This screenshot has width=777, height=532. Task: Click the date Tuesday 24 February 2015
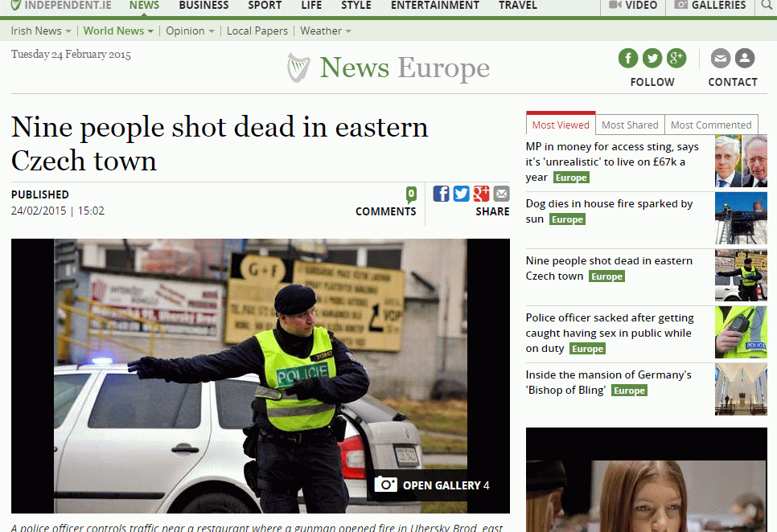(x=71, y=55)
